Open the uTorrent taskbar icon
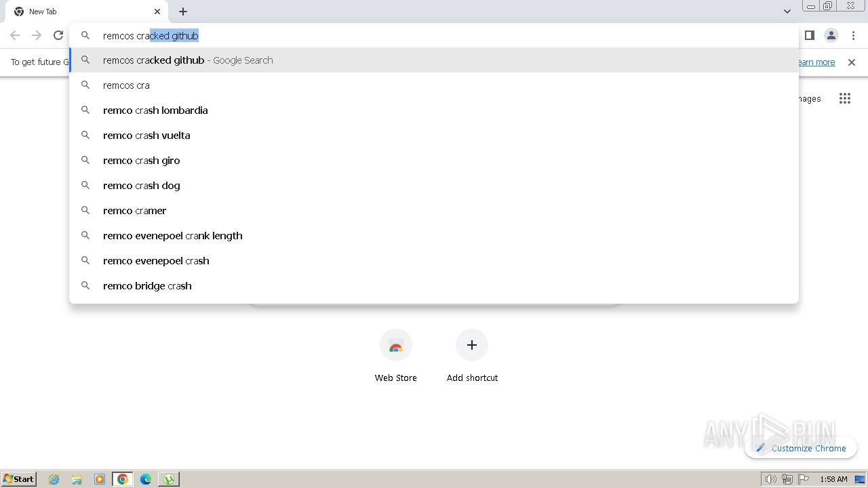The image size is (868, 488). [169, 479]
